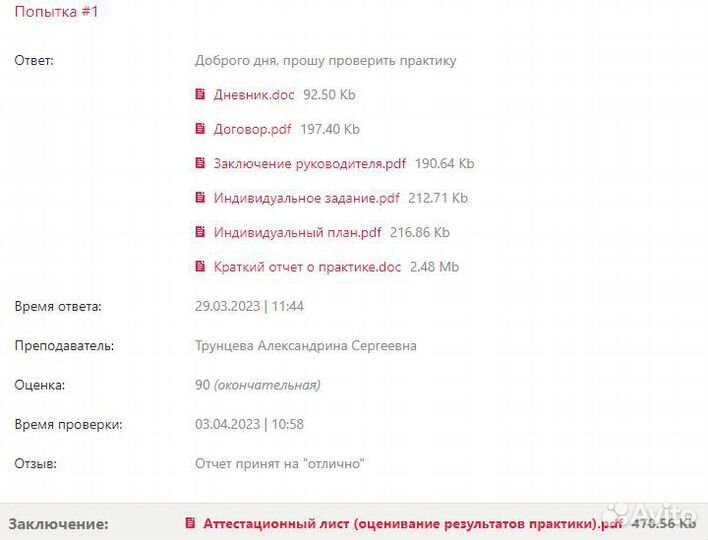Click the grade 90 (окончательная)
The width and height of the screenshot is (708, 540).
pyautogui.click(x=258, y=385)
